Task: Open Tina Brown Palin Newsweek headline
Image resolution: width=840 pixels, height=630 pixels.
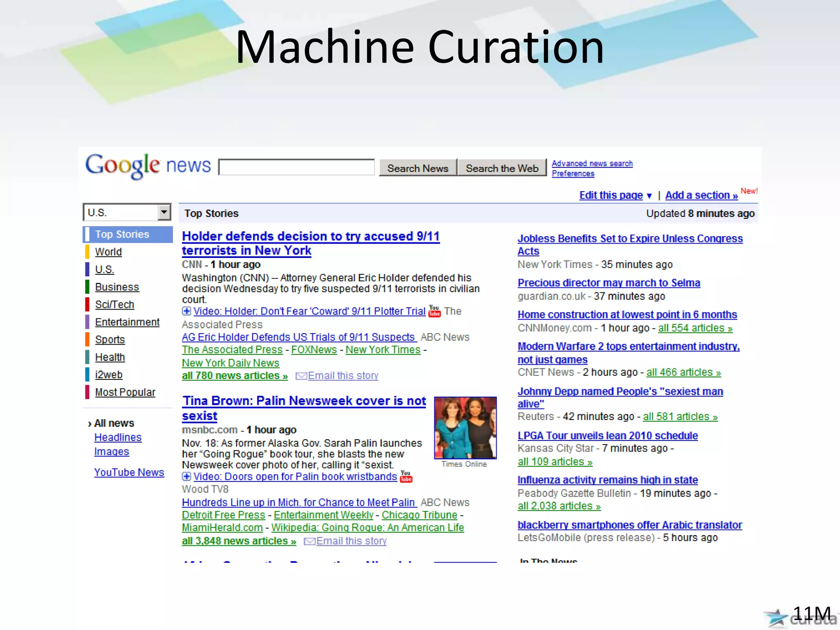Action: tap(304, 408)
